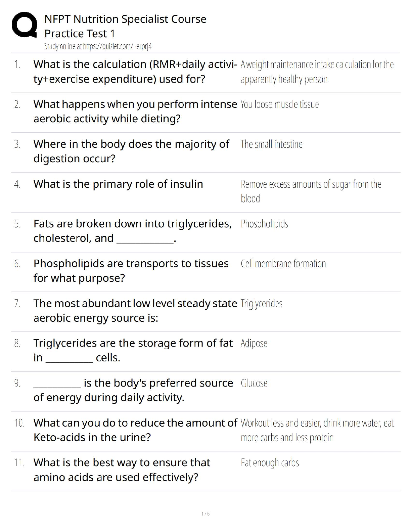This screenshot has height=532, width=411.
Task: Click the page number '1 / 6'
Action: (x=205, y=514)
